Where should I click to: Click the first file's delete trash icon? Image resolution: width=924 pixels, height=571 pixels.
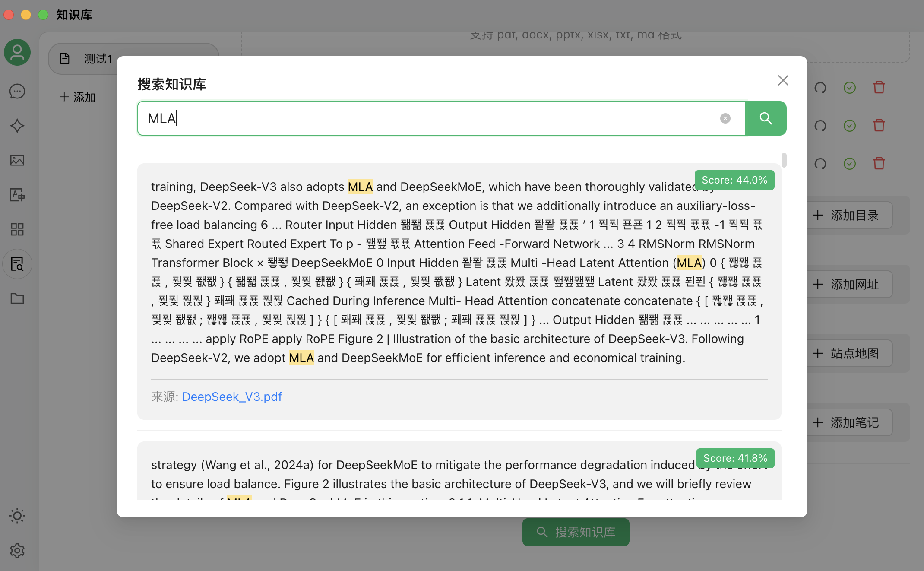tap(879, 88)
